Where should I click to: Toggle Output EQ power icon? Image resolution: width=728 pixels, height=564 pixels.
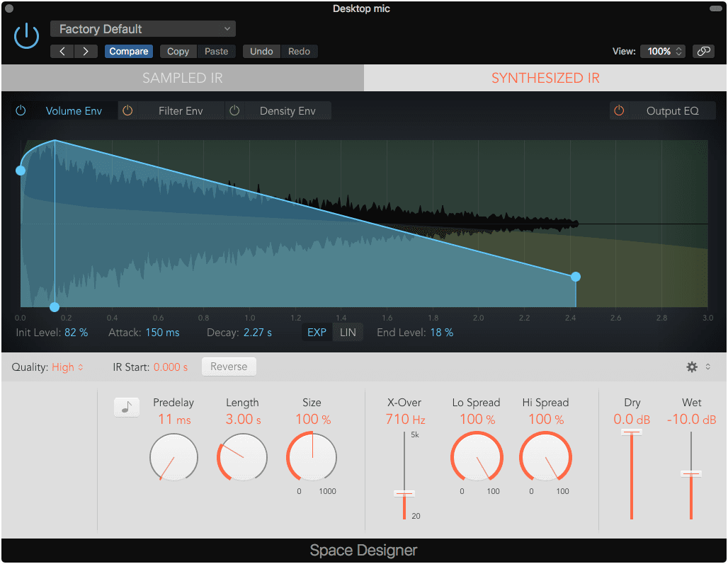619,111
